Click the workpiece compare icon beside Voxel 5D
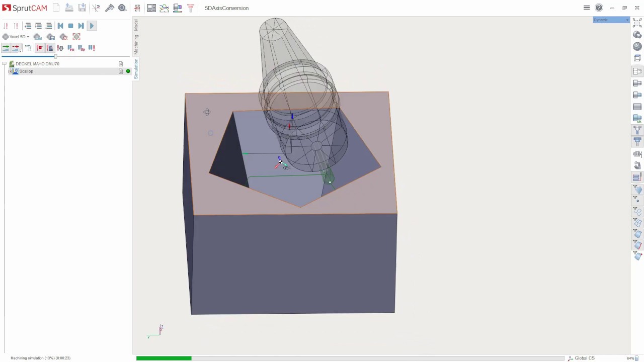This screenshot has height=362, width=644. coord(38,37)
